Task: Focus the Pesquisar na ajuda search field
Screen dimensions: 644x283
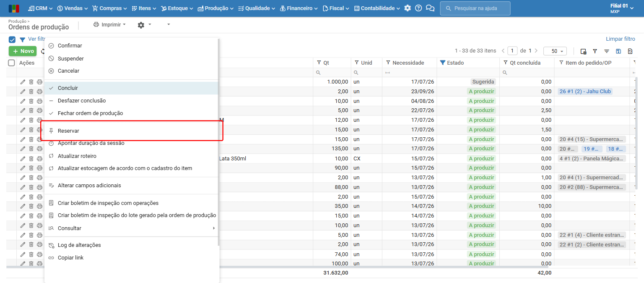Action: (475, 8)
